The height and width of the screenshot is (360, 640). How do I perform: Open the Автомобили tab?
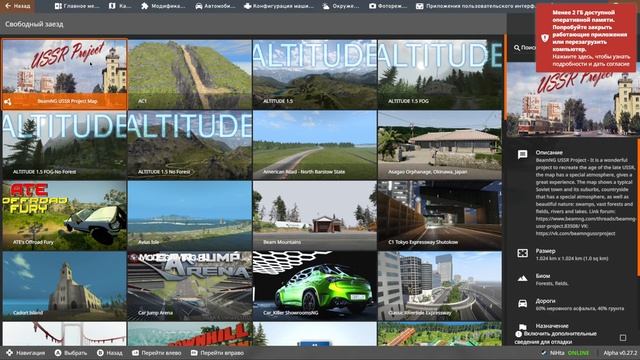[216, 6]
